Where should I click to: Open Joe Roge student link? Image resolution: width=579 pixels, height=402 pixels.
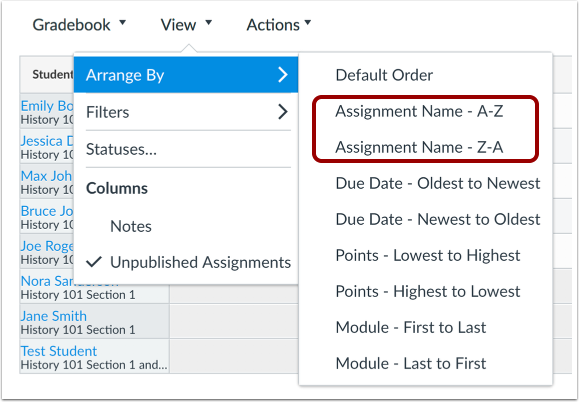tap(47, 246)
